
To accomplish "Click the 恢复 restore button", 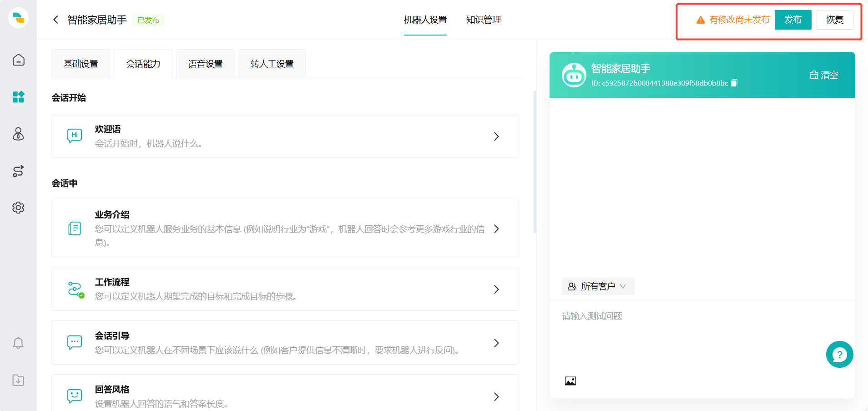I will (835, 20).
